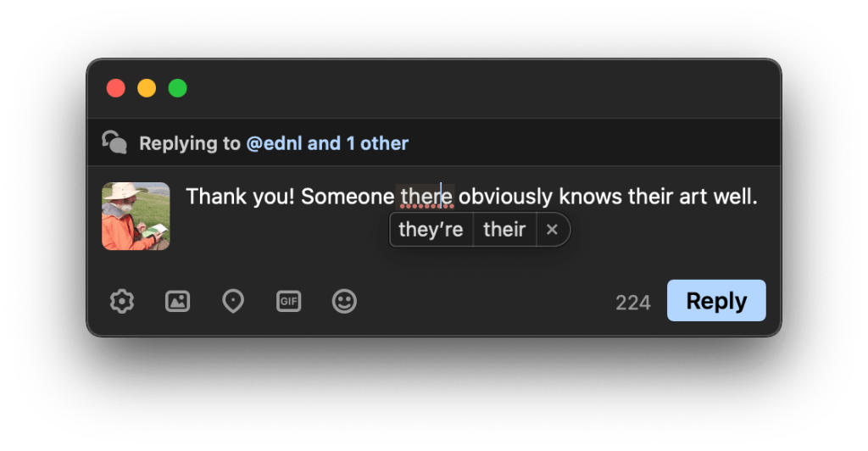Viewport: 868px width, 451px height.
Task: Click the "Replying to" label
Action: coord(190,143)
